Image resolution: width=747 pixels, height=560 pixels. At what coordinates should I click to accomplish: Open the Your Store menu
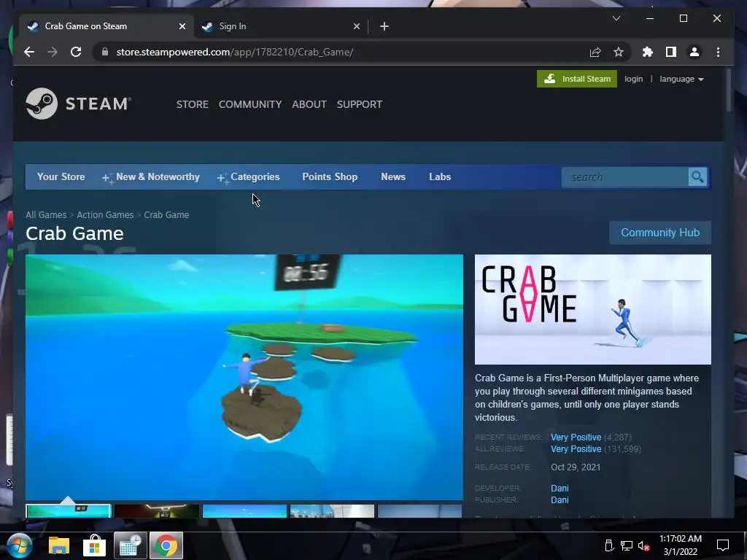(61, 176)
